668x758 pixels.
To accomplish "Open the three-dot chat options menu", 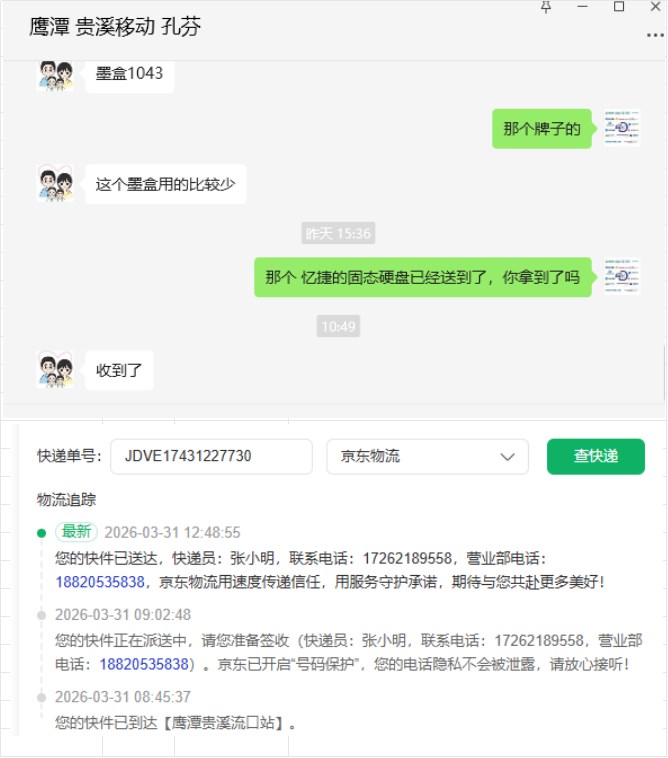I will click(655, 35).
